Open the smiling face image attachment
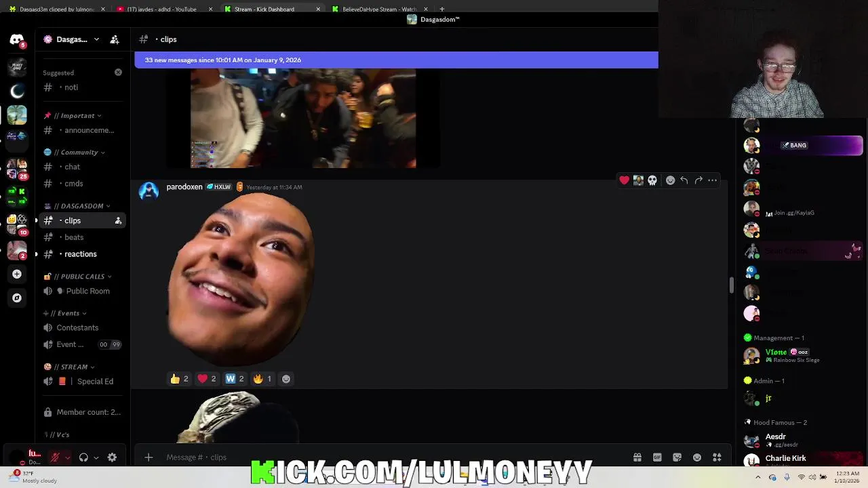 coord(240,280)
